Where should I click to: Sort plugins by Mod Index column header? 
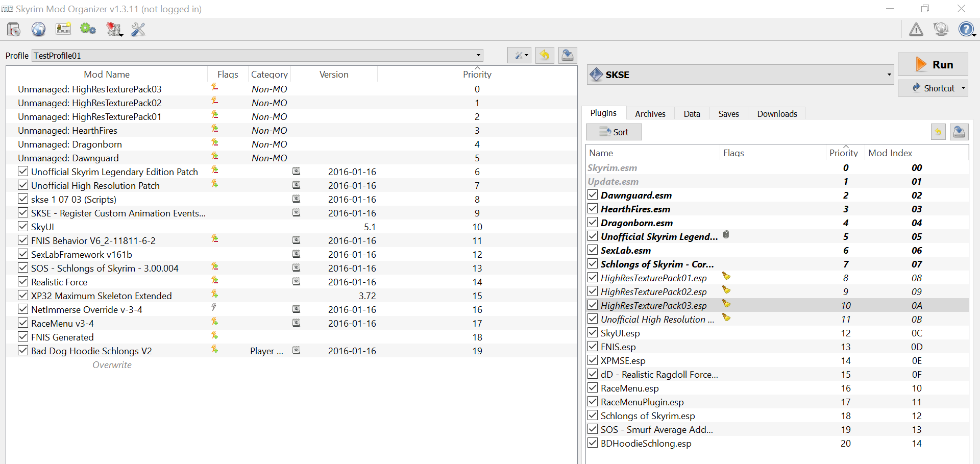[890, 153]
